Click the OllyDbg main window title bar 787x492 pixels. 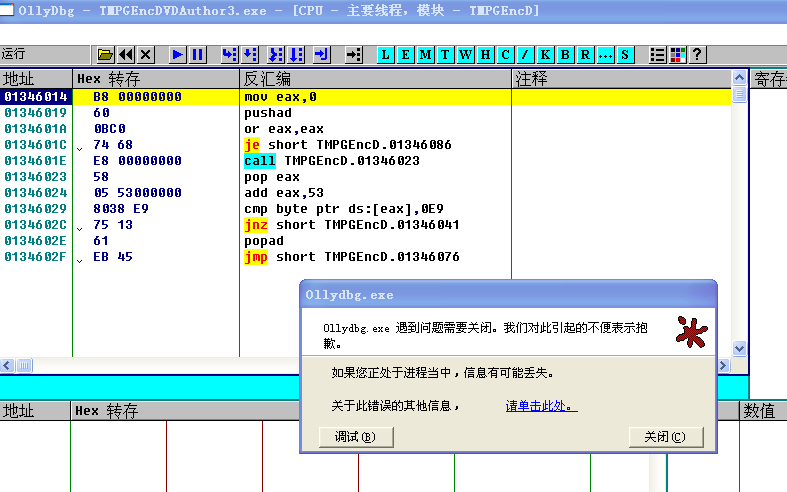[394, 11]
